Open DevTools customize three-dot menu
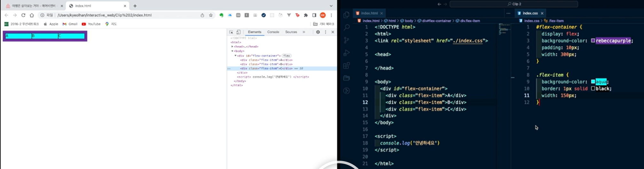 coord(326,32)
